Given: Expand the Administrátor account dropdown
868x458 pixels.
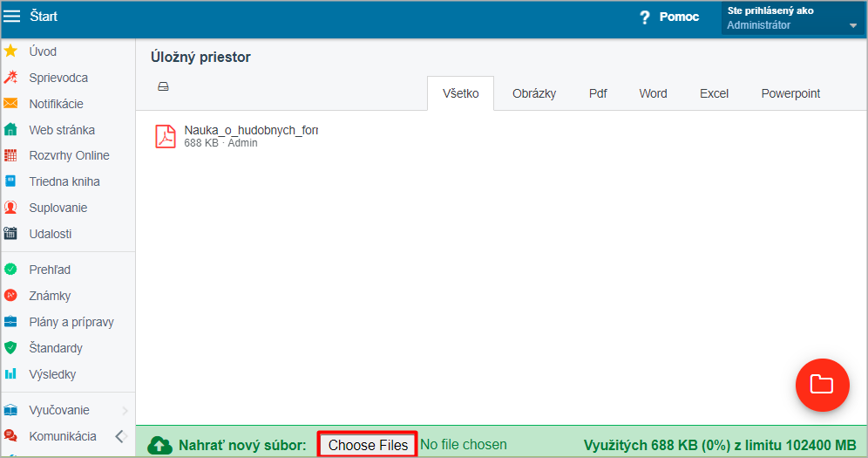Looking at the screenshot, I should (852, 26).
